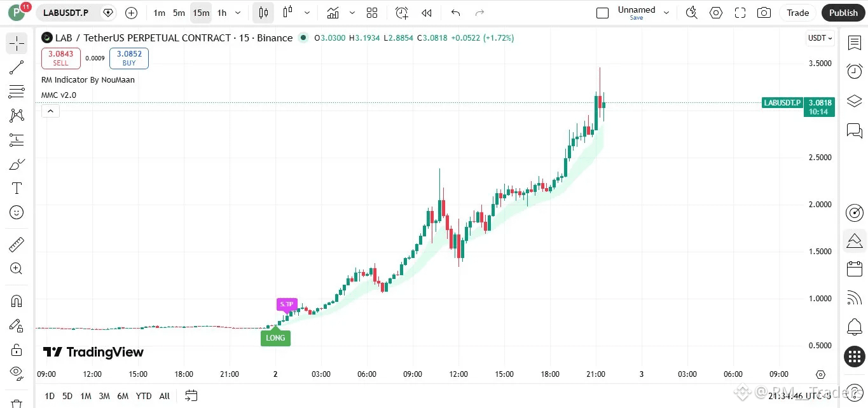Click the S.TP signal label

click(287, 304)
